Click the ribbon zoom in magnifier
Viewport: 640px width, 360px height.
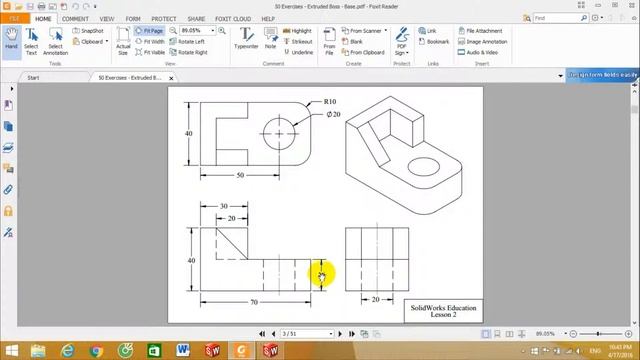[x=222, y=31]
